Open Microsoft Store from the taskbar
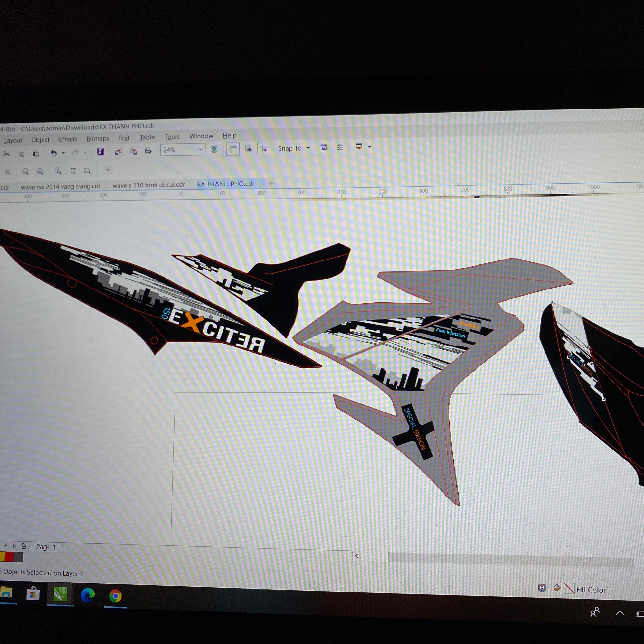Image resolution: width=644 pixels, height=644 pixels. click(33, 593)
